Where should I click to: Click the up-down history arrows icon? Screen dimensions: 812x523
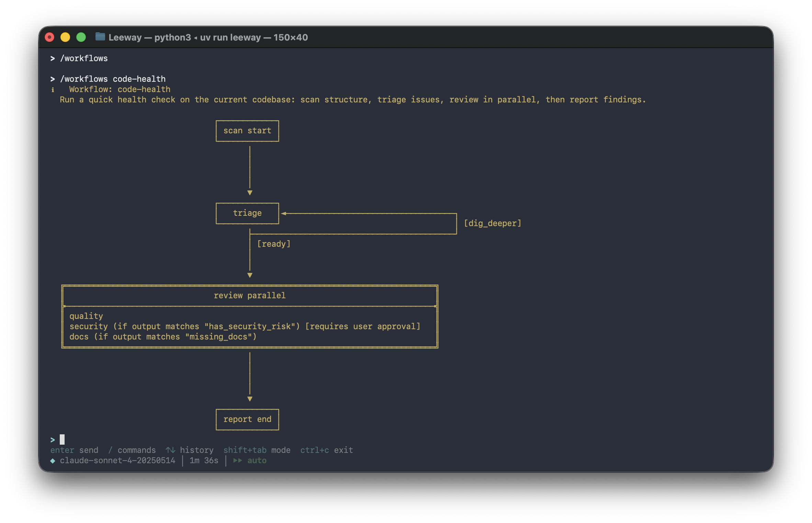tap(170, 449)
